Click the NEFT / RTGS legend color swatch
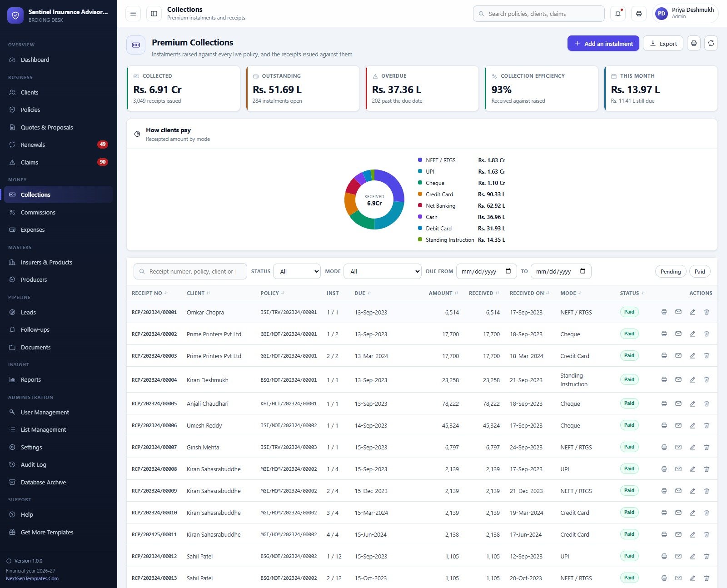Image resolution: width=727 pixels, height=588 pixels. pyautogui.click(x=420, y=160)
